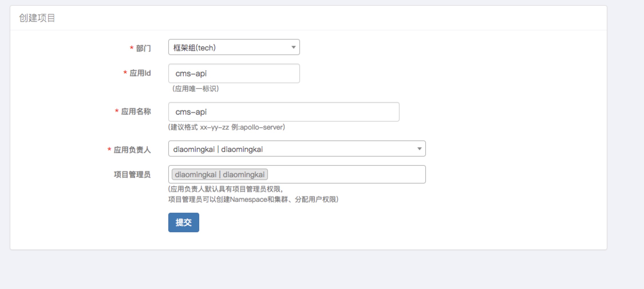Open the 部门 department dropdown
The height and width of the screenshot is (289, 644).
click(x=229, y=47)
